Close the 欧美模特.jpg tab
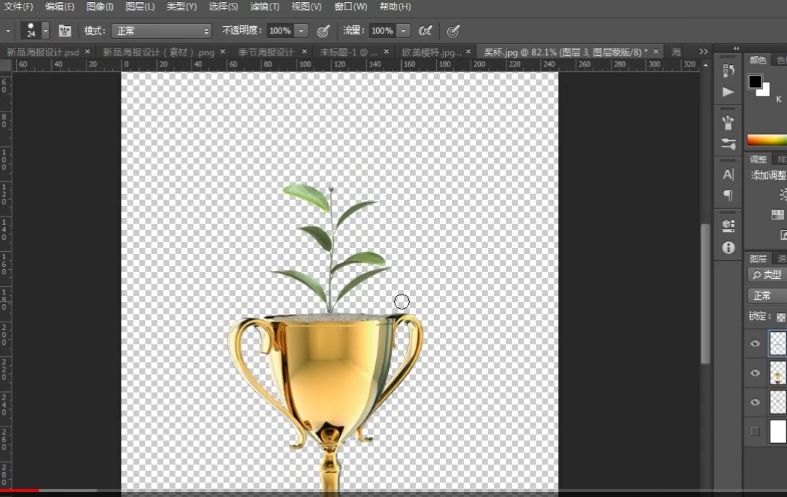Image resolution: width=787 pixels, height=497 pixels. pos(468,52)
